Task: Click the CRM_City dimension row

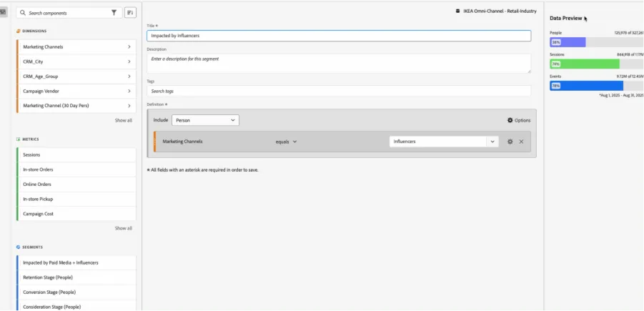Action: tap(76, 61)
